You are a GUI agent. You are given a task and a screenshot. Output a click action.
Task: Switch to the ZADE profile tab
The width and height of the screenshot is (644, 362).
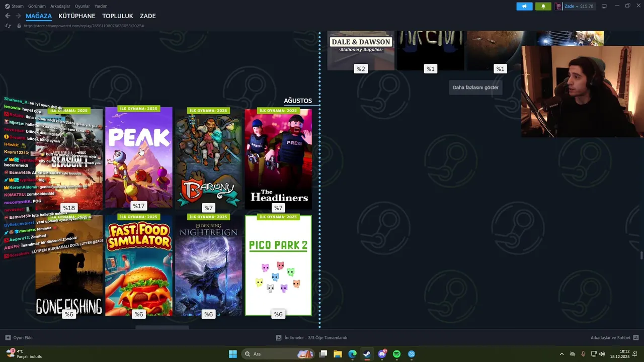(x=147, y=16)
